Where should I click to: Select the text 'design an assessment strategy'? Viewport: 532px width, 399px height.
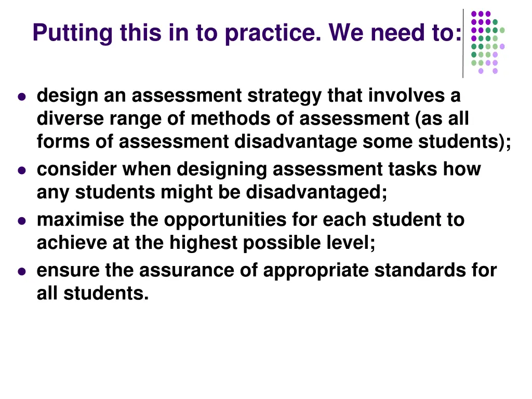click(x=179, y=96)
